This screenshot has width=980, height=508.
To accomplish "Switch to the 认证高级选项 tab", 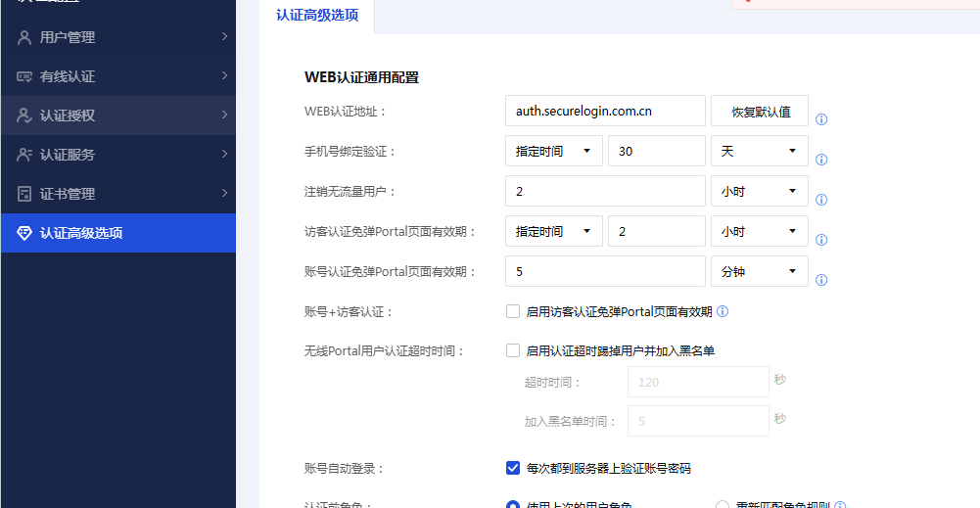I will [317, 16].
